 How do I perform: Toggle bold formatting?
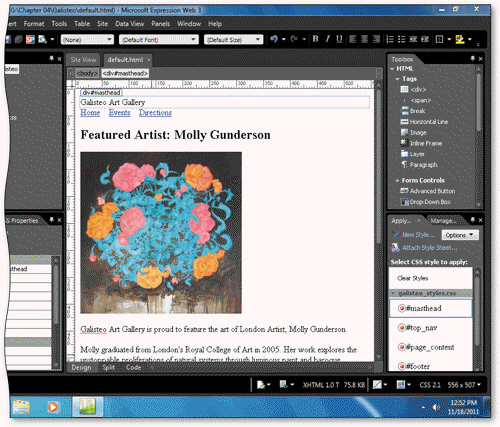[x=315, y=39]
